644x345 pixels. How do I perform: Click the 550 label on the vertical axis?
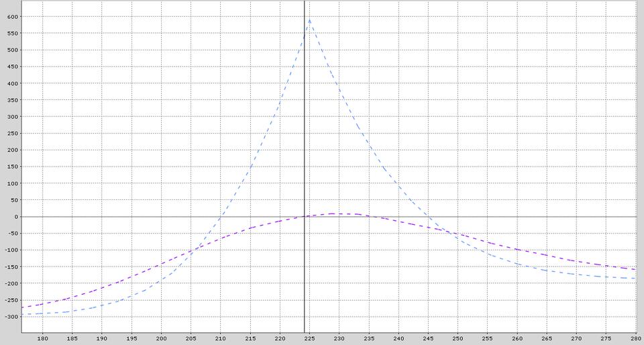click(x=14, y=34)
